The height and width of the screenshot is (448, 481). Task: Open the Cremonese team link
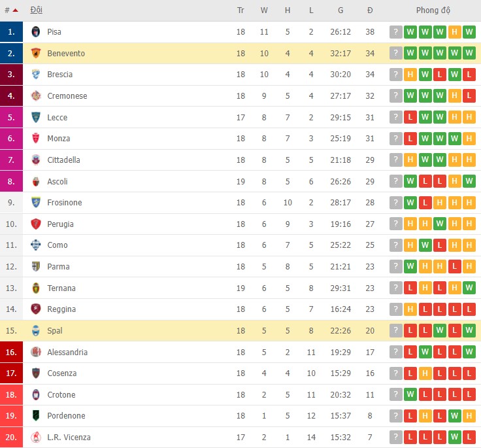pos(67,96)
